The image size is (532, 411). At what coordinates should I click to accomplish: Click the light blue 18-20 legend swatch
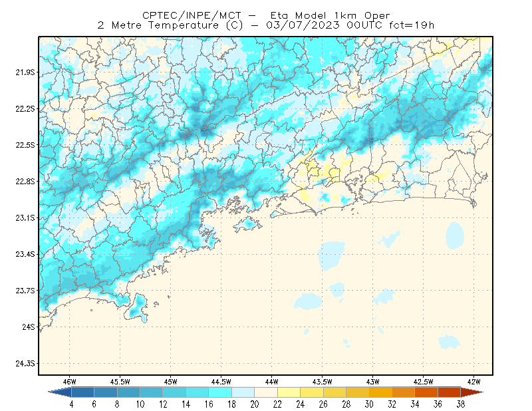coord(243,392)
